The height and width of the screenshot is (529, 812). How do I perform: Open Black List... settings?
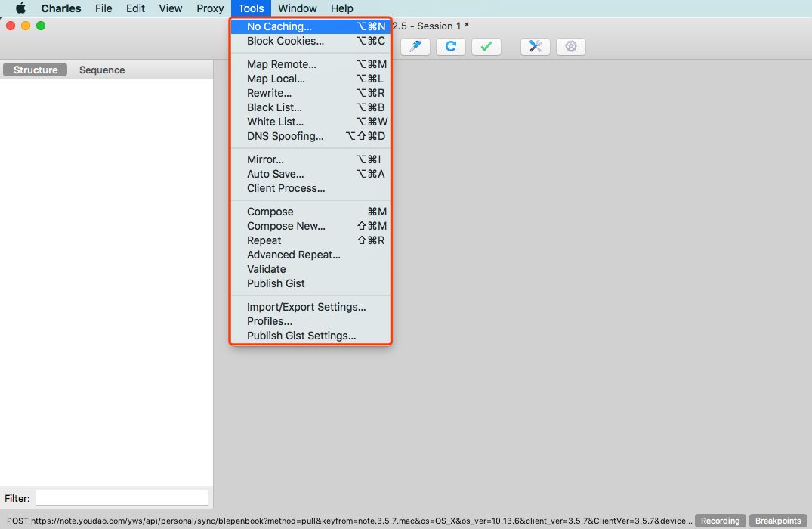point(310,107)
